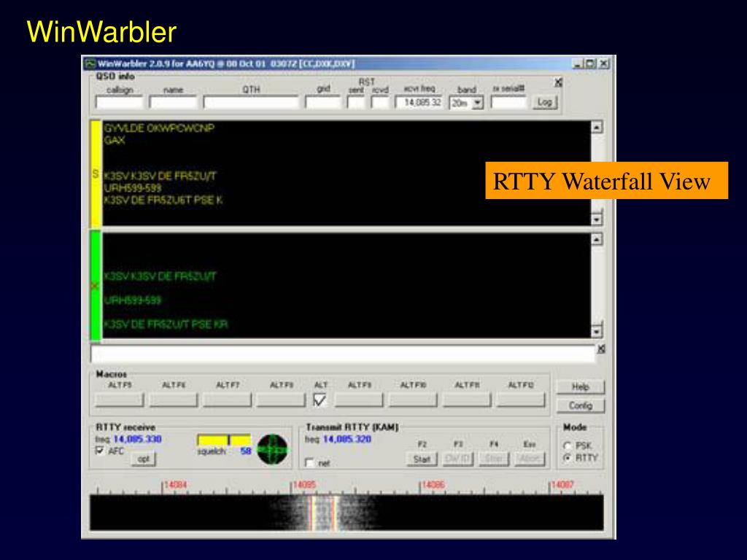Toggle the net checkbox

(309, 463)
